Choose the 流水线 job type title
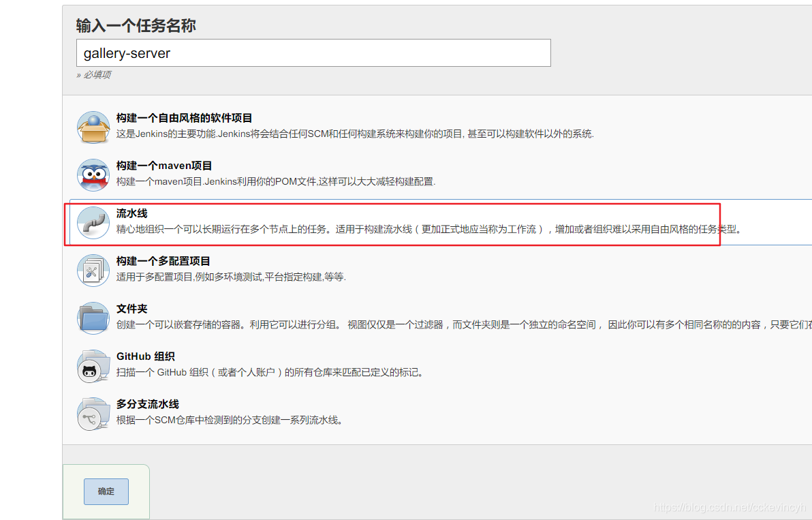The height and width of the screenshot is (520, 812). pos(132,213)
